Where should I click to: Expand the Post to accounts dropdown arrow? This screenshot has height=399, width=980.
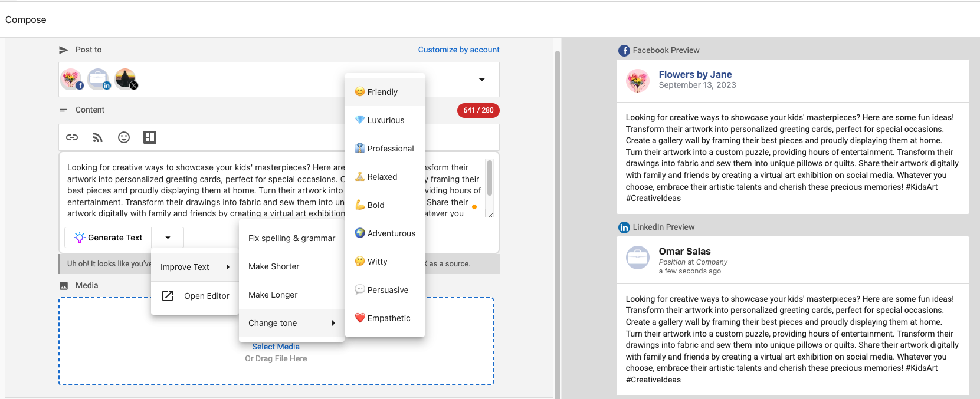(x=482, y=80)
